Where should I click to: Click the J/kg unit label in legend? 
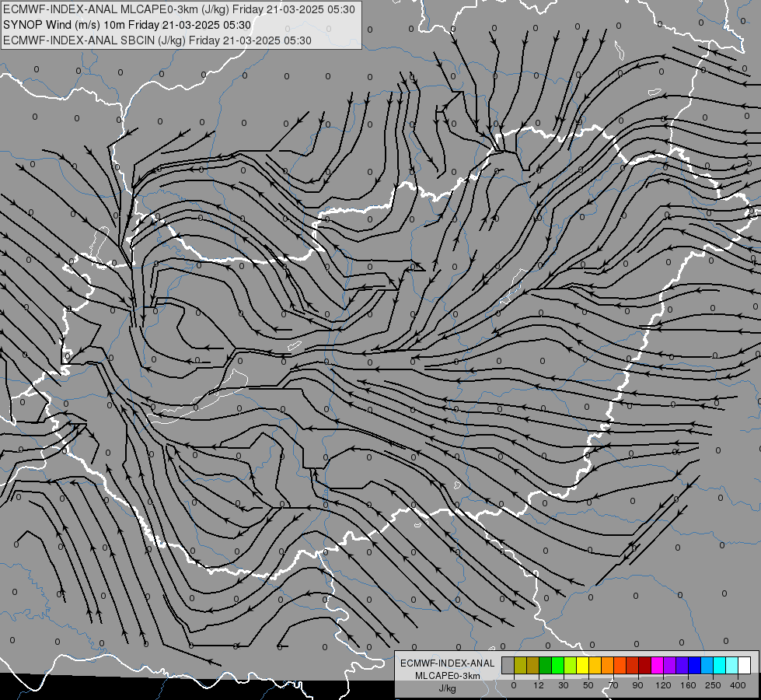tap(448, 688)
